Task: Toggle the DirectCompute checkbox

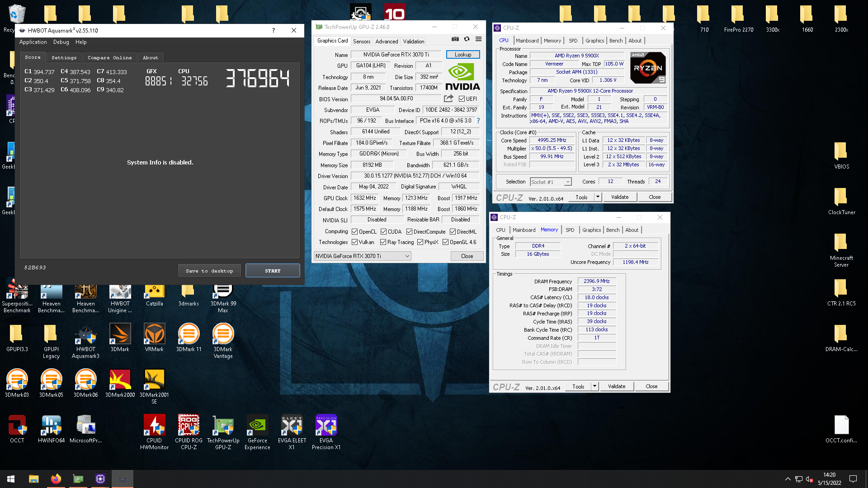Action: click(x=409, y=231)
